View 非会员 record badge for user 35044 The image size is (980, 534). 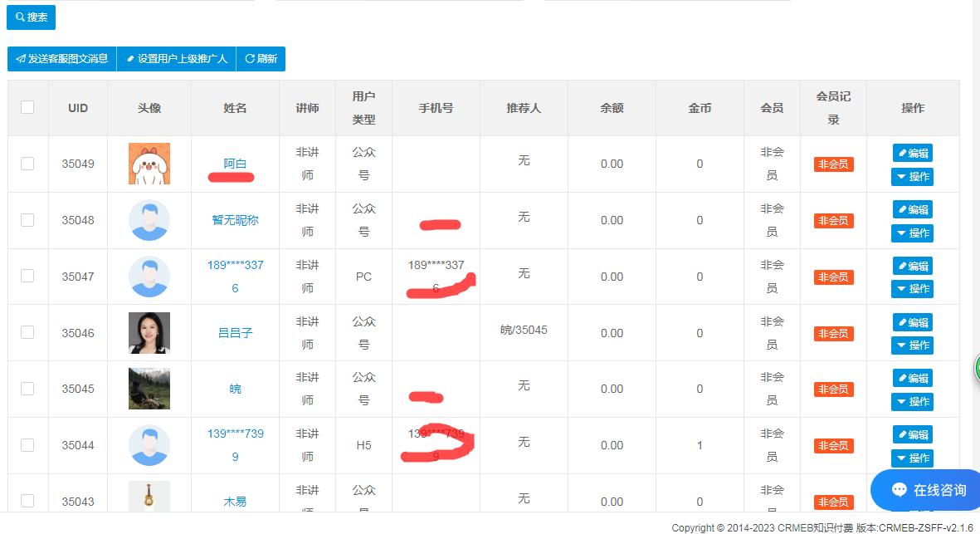point(833,446)
